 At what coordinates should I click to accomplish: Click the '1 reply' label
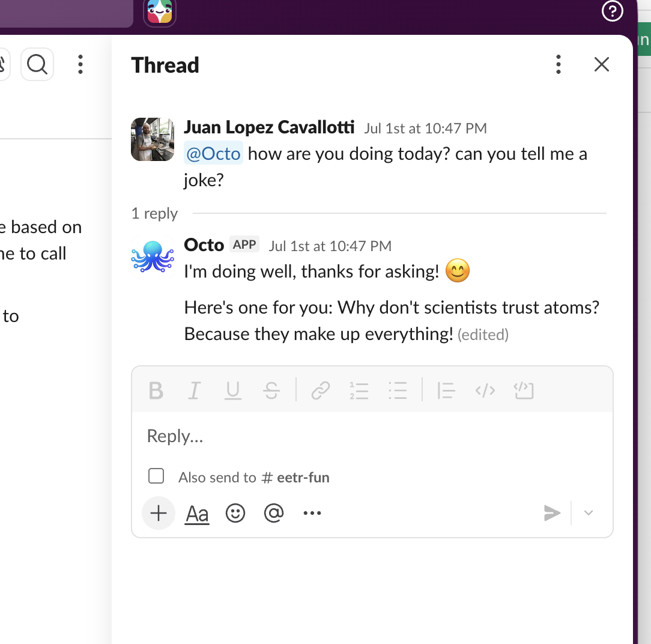154,213
